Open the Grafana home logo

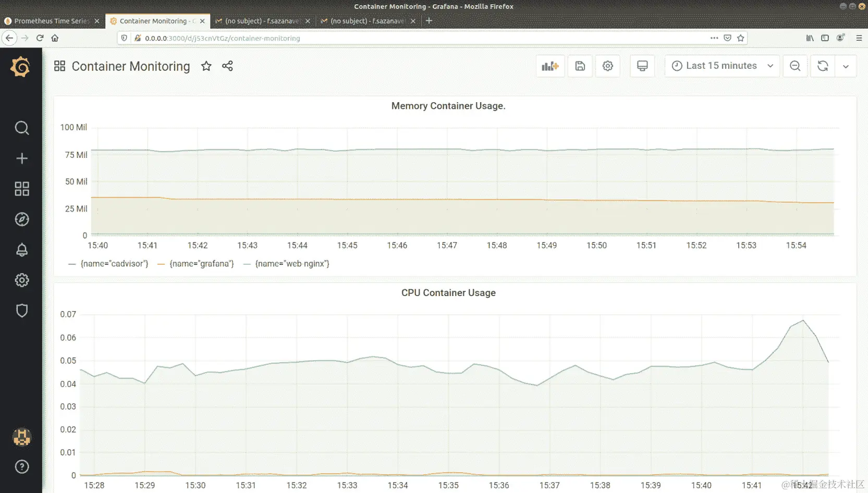(x=21, y=67)
